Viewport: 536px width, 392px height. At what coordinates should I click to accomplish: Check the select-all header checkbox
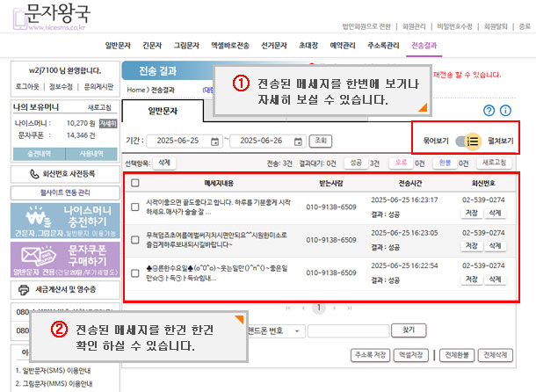[x=134, y=184]
